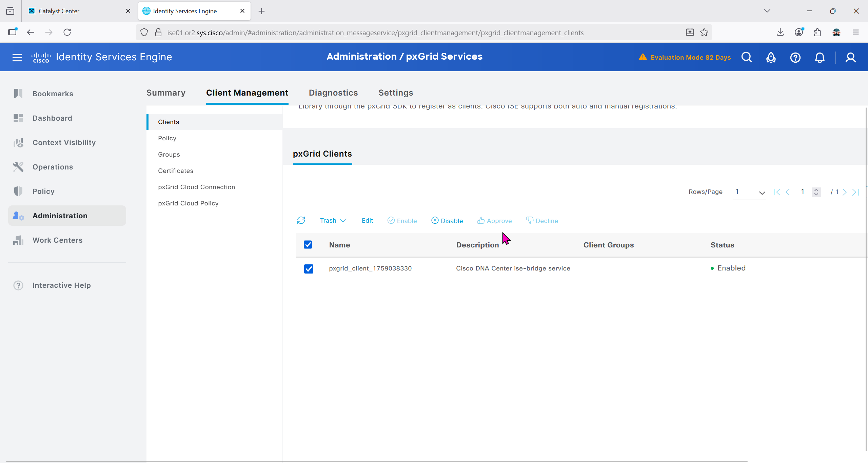Image resolution: width=868 pixels, height=463 pixels.
Task: Open the user account profile icon
Action: [x=850, y=57]
